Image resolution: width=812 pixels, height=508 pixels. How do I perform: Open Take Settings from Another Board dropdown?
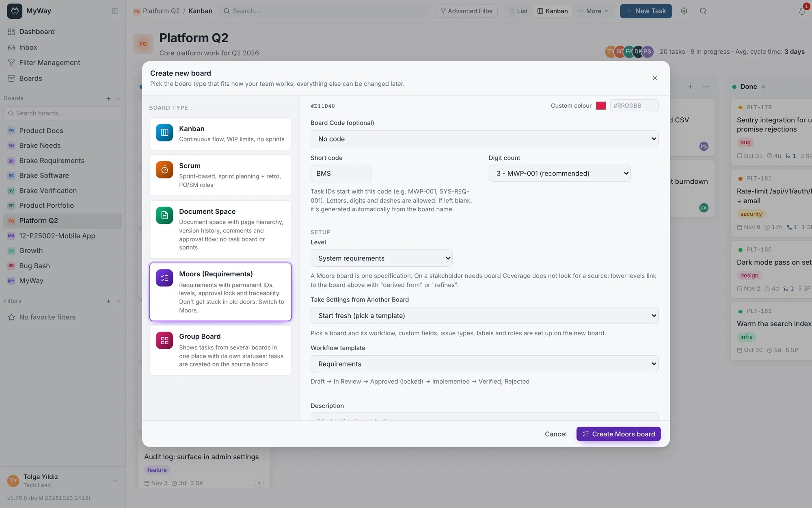[484, 315]
